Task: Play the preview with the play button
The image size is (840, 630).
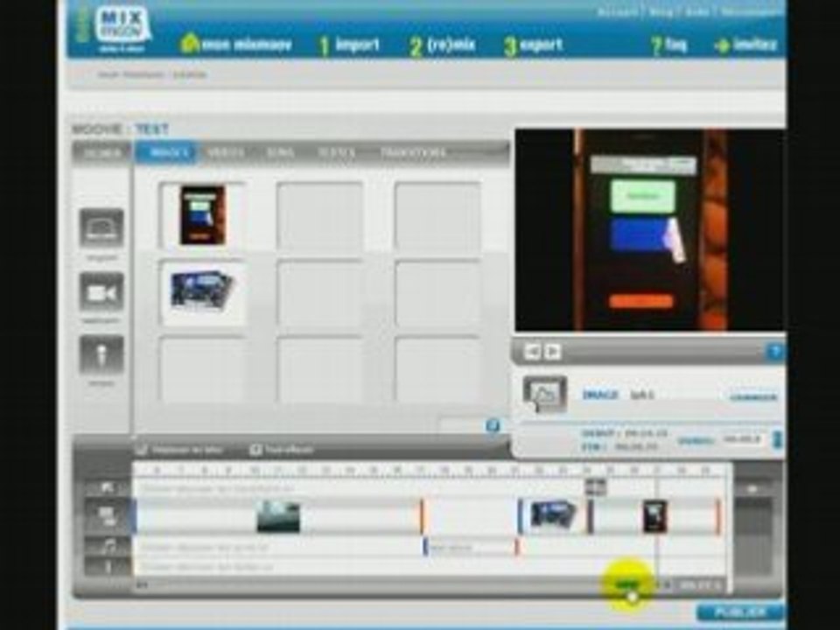Action: coord(553,352)
